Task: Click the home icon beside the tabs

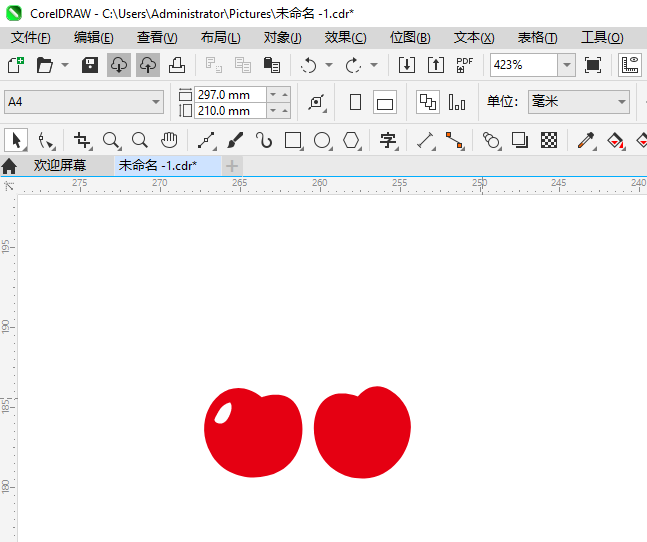Action: (9, 166)
